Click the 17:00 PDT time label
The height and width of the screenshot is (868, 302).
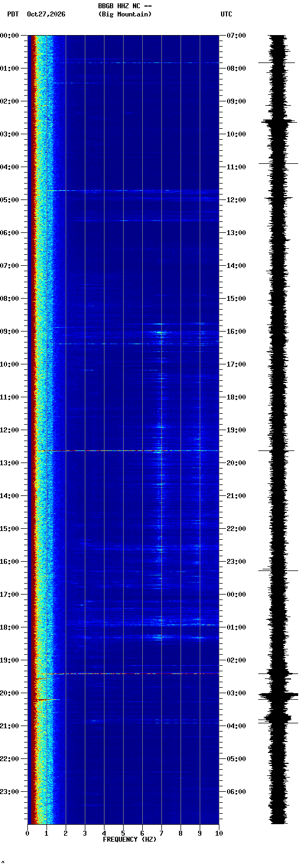tap(9, 595)
